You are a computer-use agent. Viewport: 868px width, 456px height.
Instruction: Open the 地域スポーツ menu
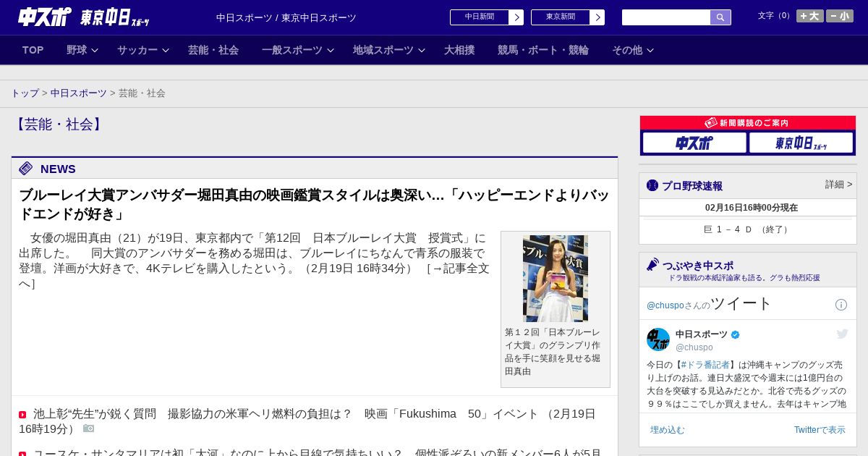(x=383, y=50)
